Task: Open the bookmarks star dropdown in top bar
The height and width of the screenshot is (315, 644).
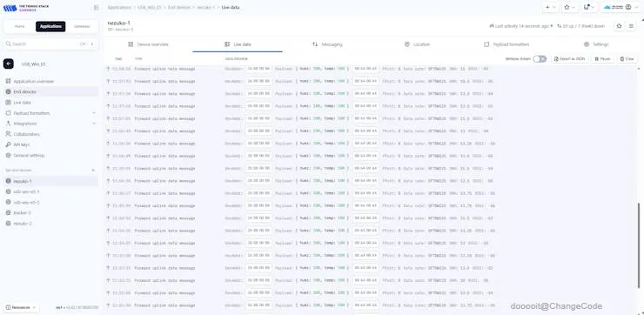Action: coord(570,7)
